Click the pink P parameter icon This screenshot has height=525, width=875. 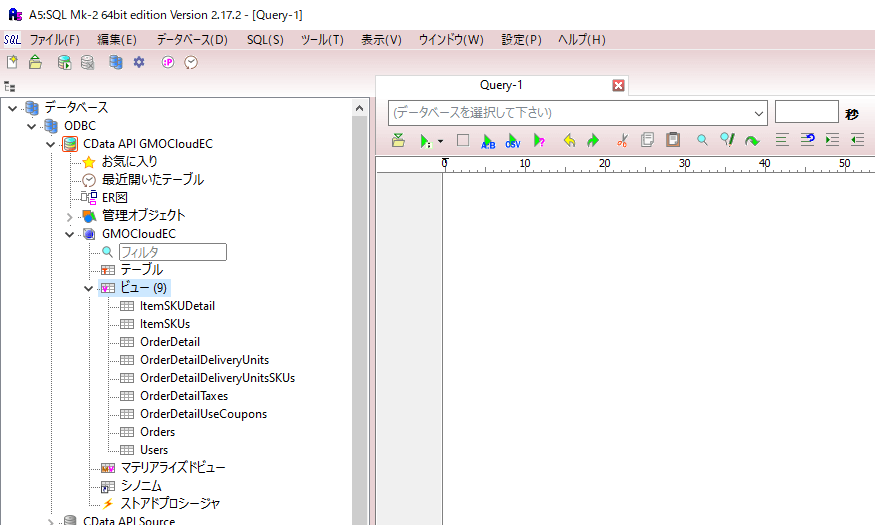click(x=167, y=62)
